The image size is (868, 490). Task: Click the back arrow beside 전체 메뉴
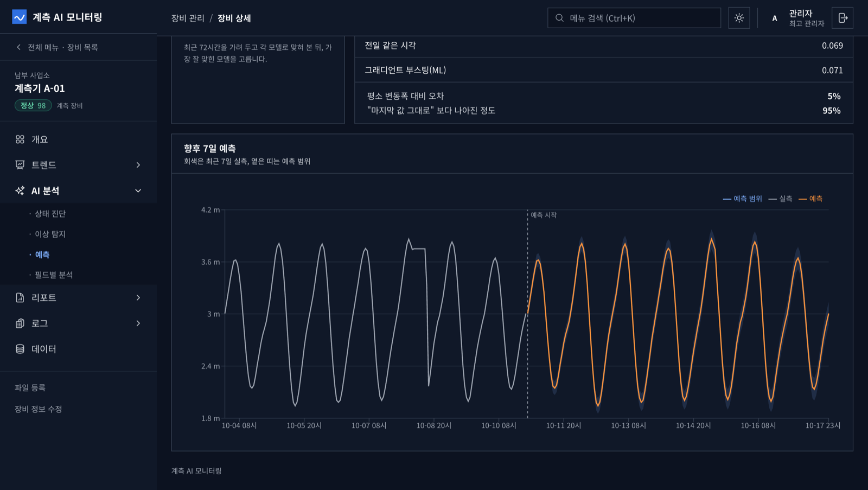pyautogui.click(x=18, y=47)
